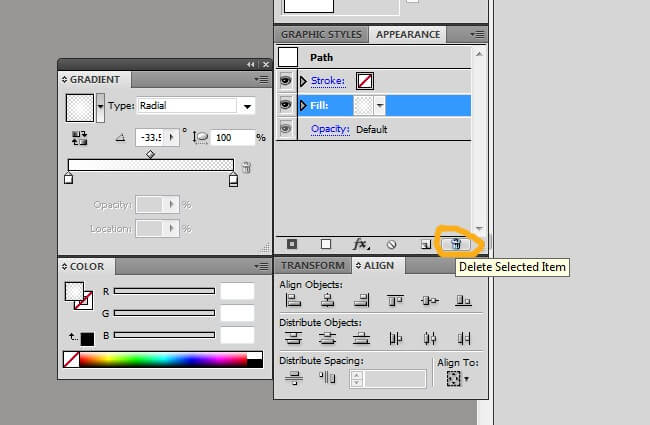Image resolution: width=650 pixels, height=425 pixels.
Task: Open the Align To dropdown
Action: [x=458, y=379]
